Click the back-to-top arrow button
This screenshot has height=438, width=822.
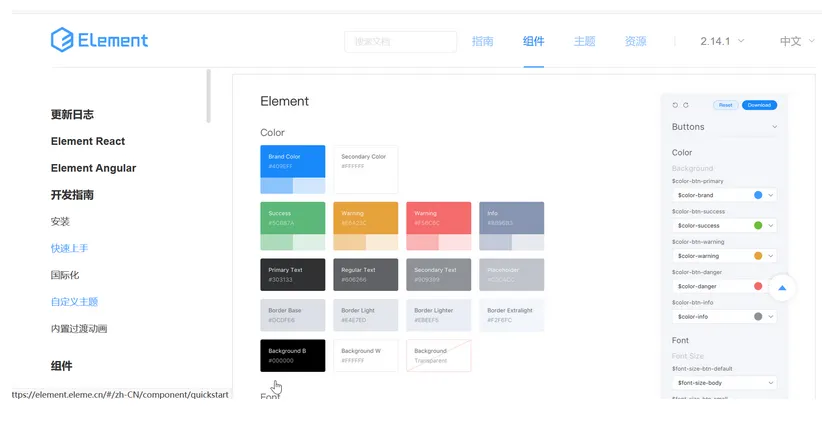(782, 288)
